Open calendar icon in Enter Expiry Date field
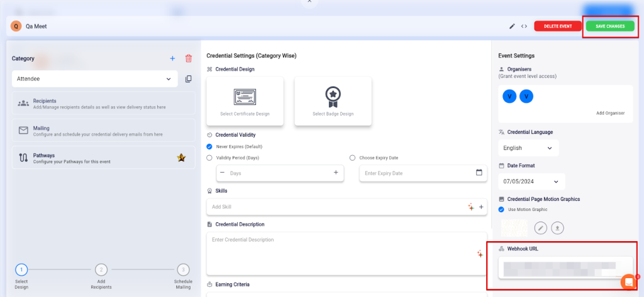The image size is (644, 297). [479, 173]
